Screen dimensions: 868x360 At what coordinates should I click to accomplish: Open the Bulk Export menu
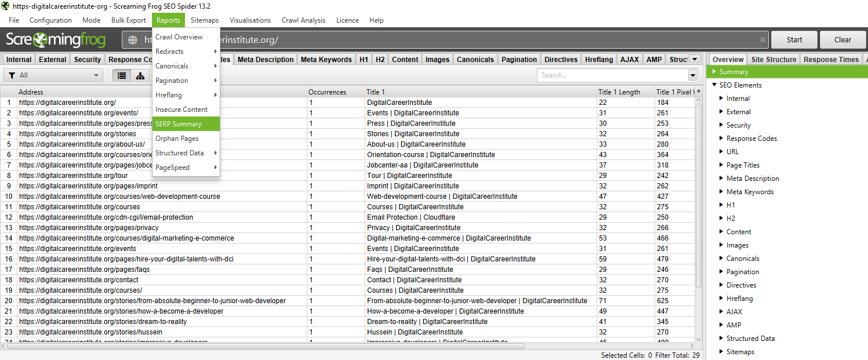(129, 20)
